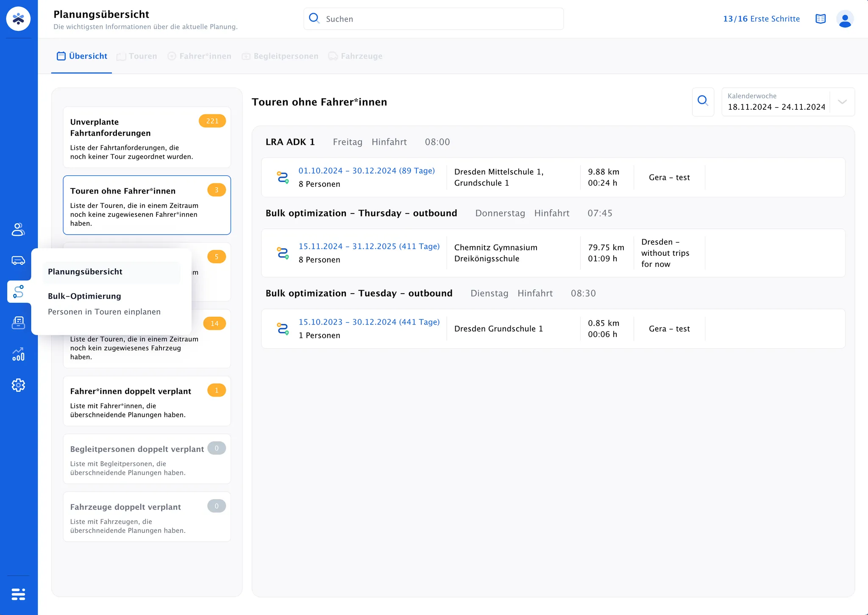868x615 pixels.
Task: Open the persons section icon in sidebar
Action: point(18,229)
